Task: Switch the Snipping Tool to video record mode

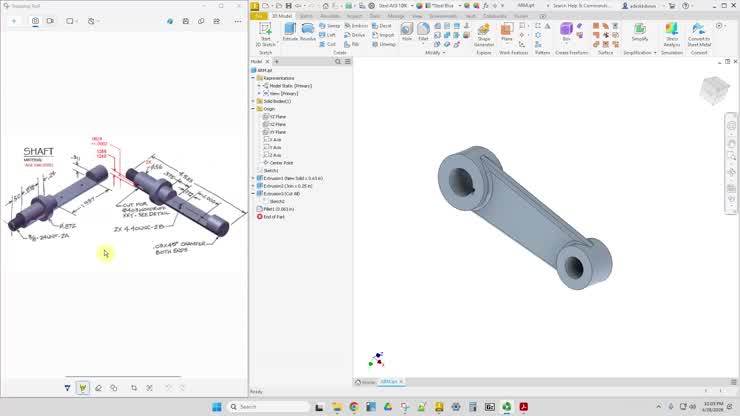Action: point(50,21)
